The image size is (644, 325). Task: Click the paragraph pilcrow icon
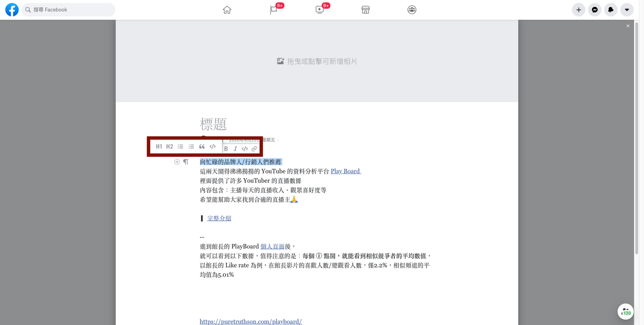tap(186, 162)
